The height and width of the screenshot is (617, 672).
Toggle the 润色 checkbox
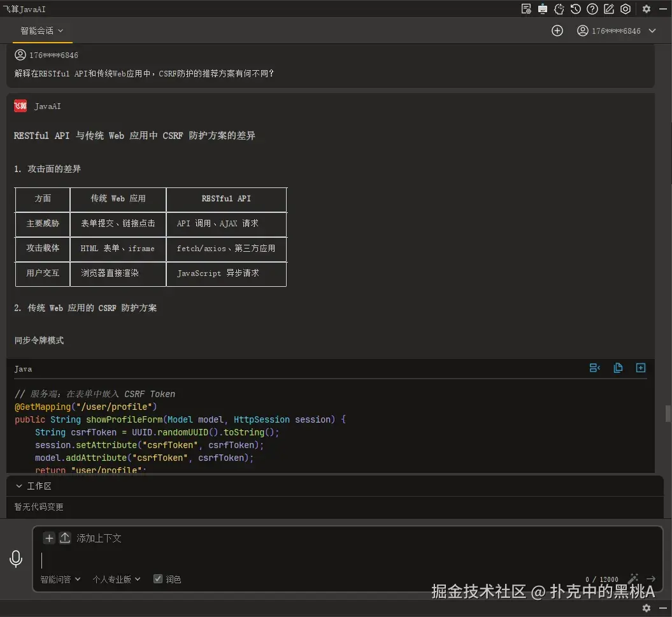pos(158,579)
